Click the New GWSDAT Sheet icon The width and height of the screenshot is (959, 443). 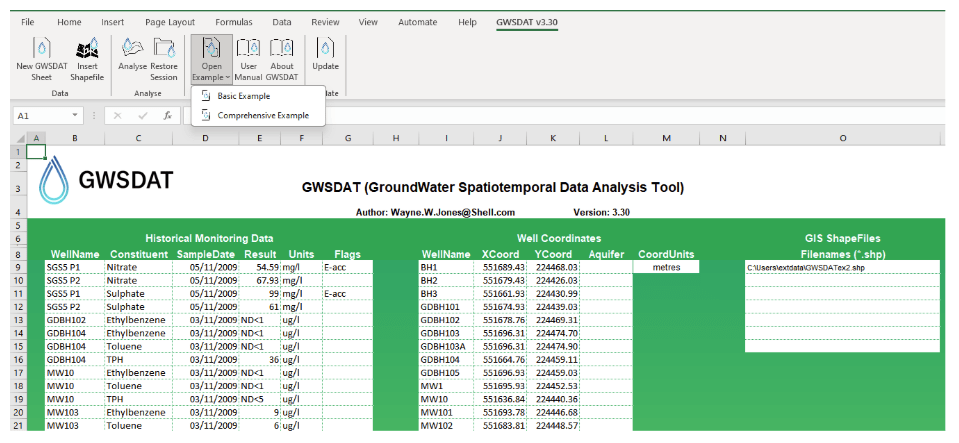(x=42, y=48)
